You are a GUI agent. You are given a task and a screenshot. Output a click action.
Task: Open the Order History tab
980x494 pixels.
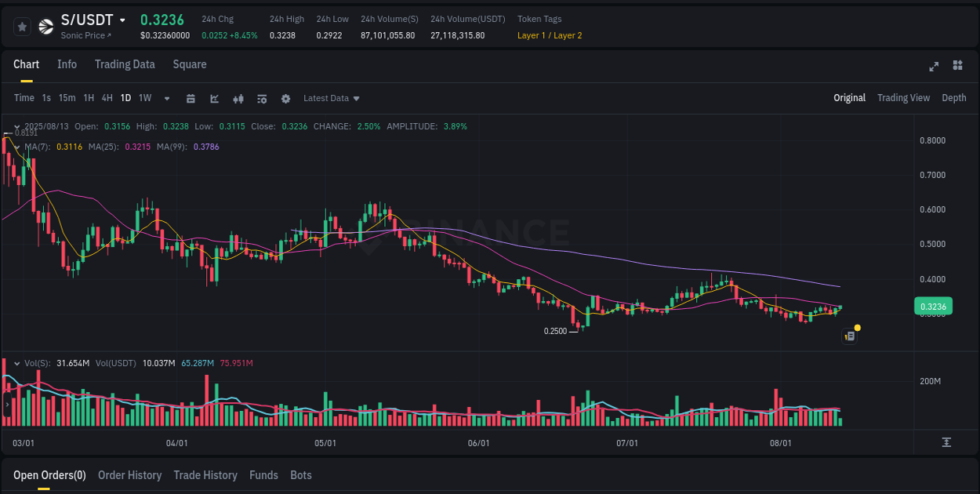(x=129, y=475)
